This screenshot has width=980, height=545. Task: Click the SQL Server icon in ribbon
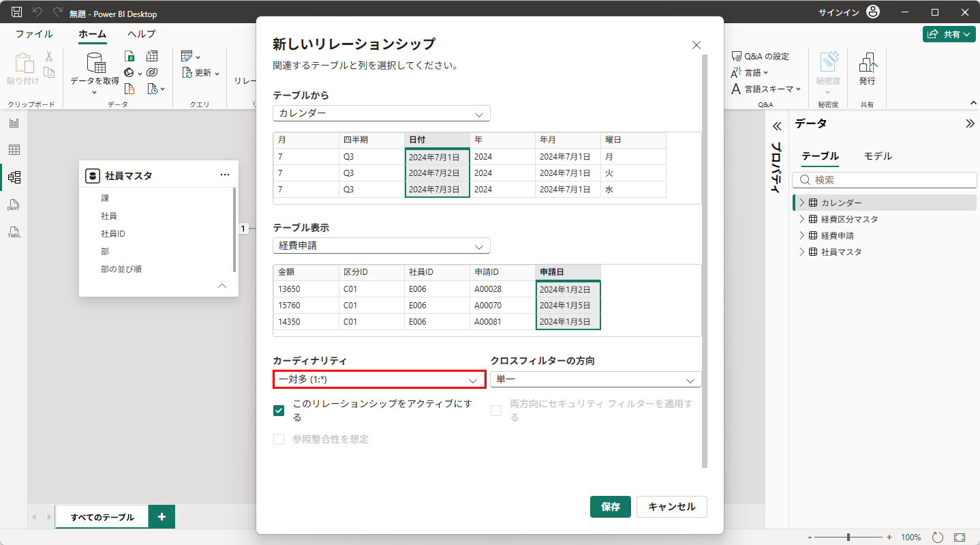tap(129, 89)
